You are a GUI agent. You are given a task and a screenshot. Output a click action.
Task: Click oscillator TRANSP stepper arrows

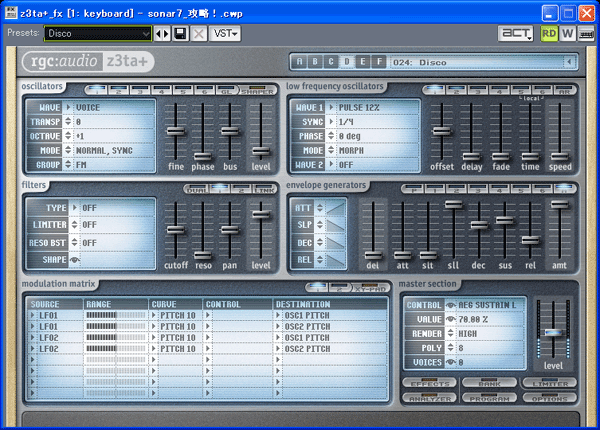[68, 122]
